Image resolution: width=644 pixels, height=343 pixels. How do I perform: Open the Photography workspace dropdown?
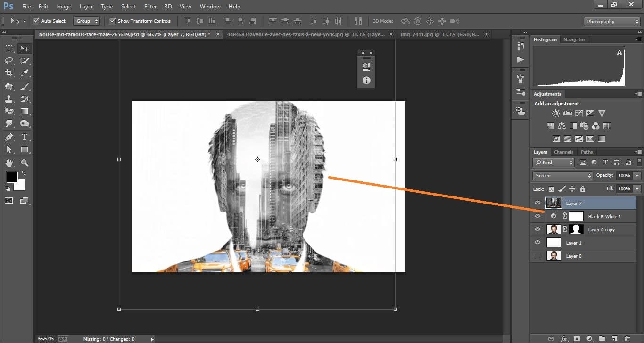click(611, 21)
